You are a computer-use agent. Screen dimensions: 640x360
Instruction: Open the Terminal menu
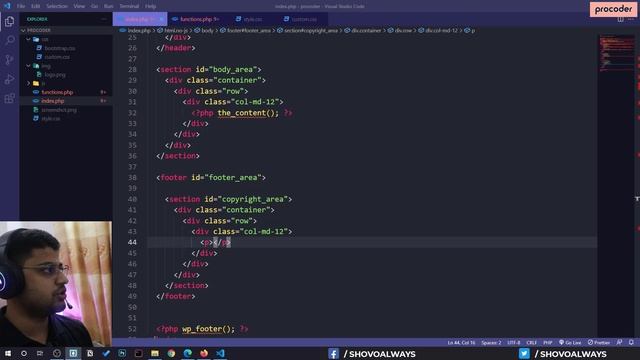click(129, 6)
